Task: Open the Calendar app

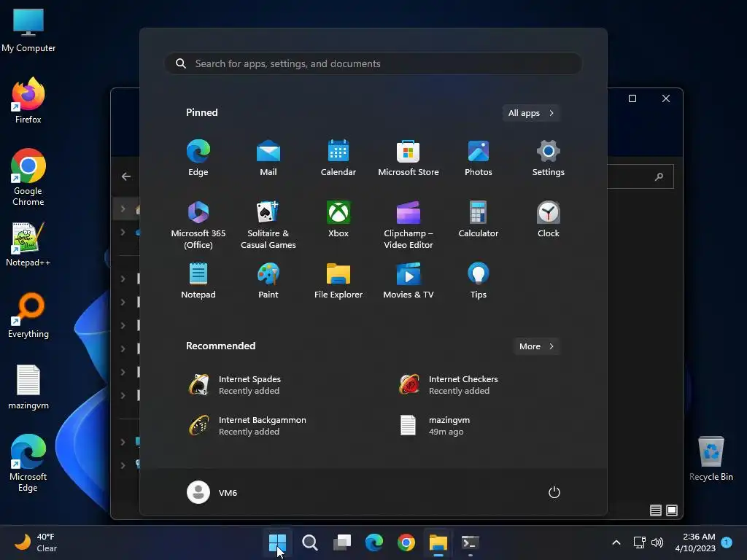Action: [338, 158]
